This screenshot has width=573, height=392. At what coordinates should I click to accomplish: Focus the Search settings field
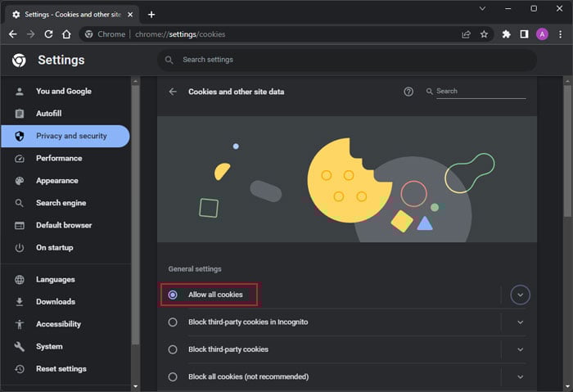(x=347, y=60)
